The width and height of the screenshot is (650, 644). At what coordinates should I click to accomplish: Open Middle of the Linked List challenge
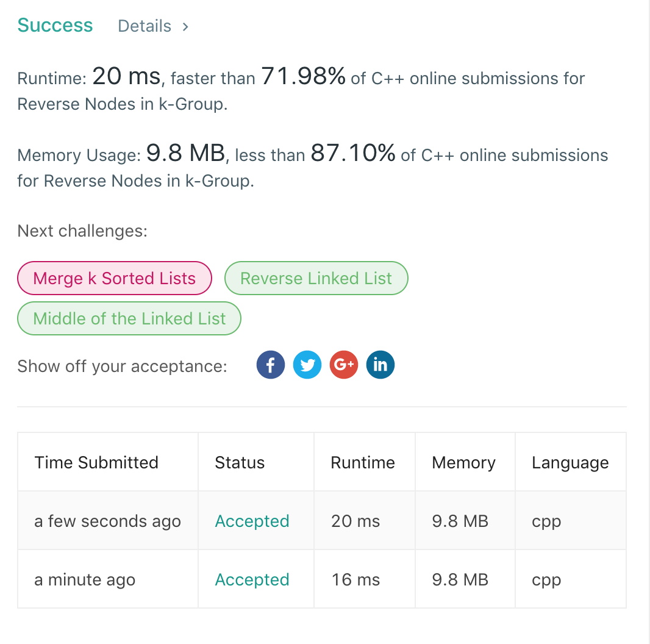tap(129, 318)
